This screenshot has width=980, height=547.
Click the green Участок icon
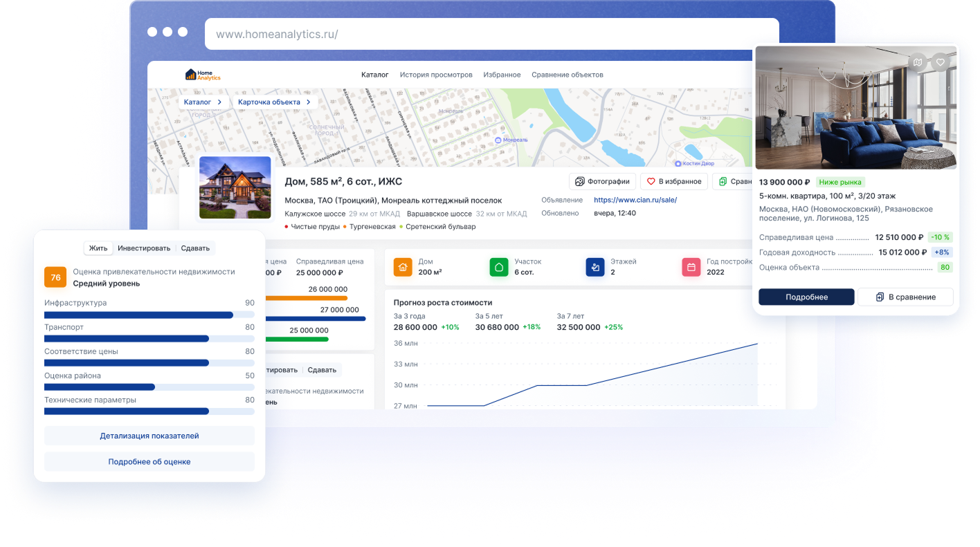499,267
